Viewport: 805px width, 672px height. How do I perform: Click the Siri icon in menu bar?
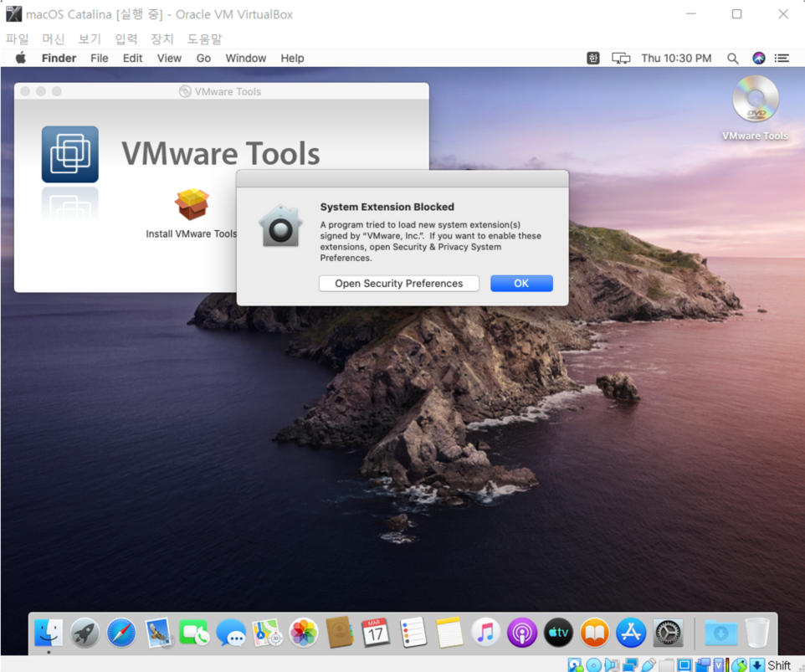click(x=759, y=58)
